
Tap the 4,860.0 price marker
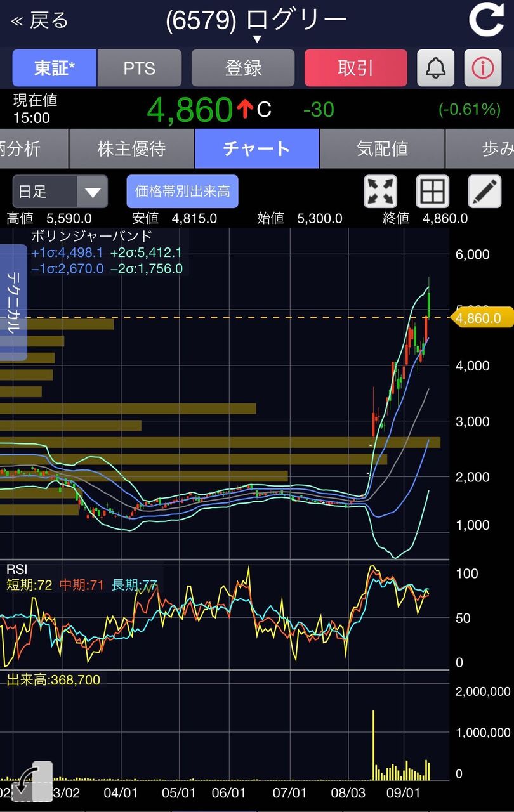click(x=482, y=318)
